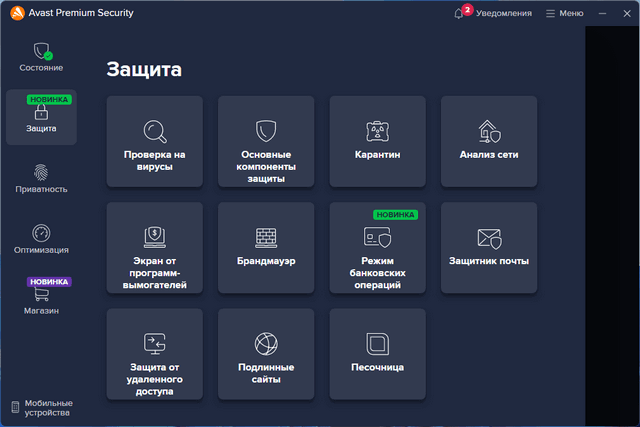Viewport: 640px width, 427px height.
Task: Open Экран от программ-вымогателей tile
Action: 154,248
